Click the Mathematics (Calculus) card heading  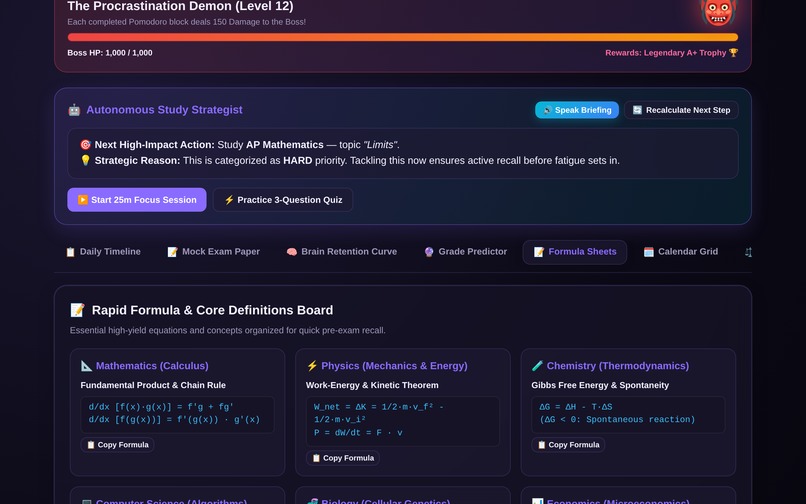pos(152,366)
